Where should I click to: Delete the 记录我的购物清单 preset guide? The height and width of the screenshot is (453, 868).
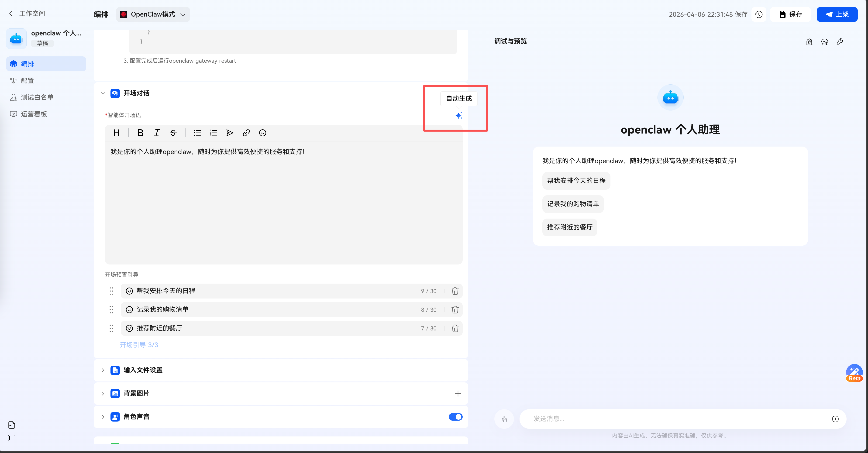coord(455,309)
